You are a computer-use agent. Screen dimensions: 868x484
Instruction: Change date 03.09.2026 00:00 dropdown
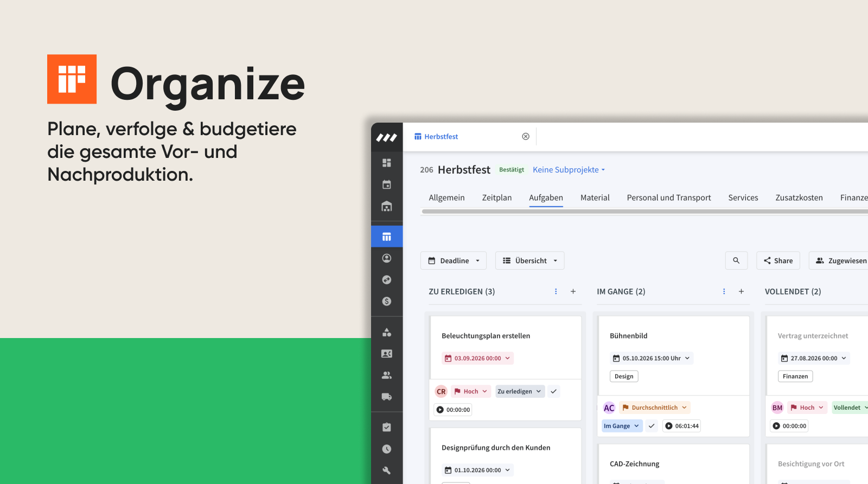(x=477, y=358)
